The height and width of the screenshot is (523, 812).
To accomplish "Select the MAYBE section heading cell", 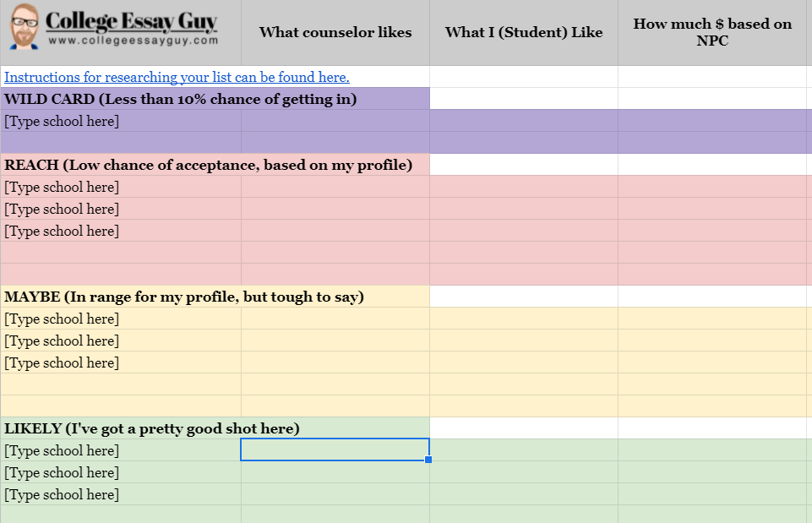I will pos(184,297).
